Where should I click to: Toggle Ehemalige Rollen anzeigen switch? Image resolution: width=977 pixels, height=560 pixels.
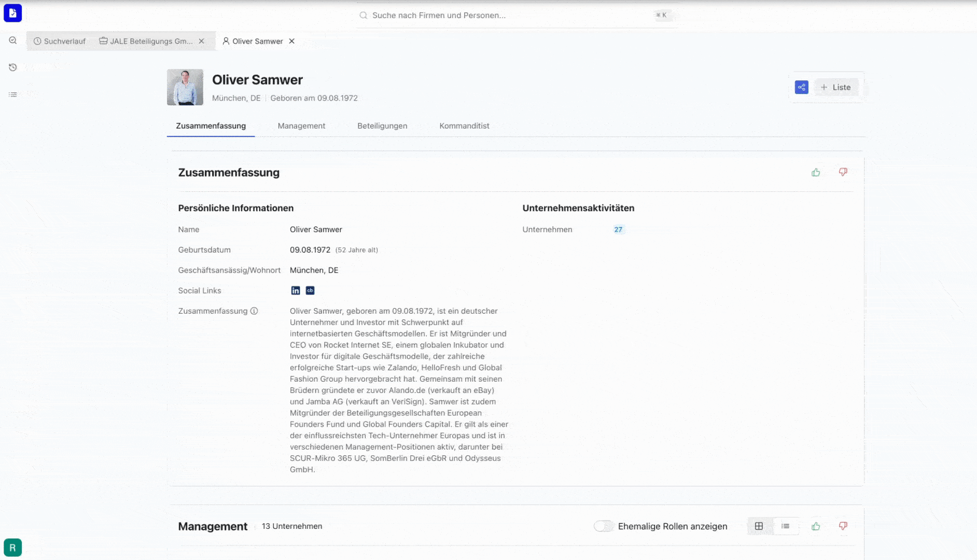(x=604, y=526)
